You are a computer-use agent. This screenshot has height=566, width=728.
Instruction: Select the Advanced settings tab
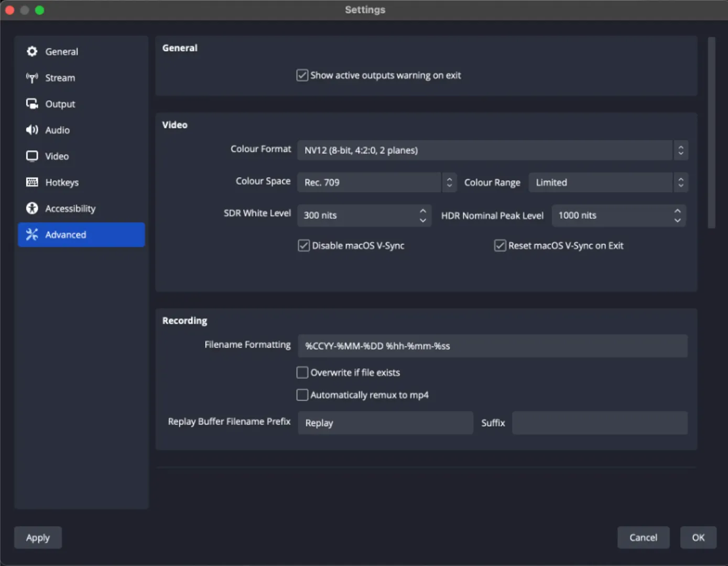point(81,235)
